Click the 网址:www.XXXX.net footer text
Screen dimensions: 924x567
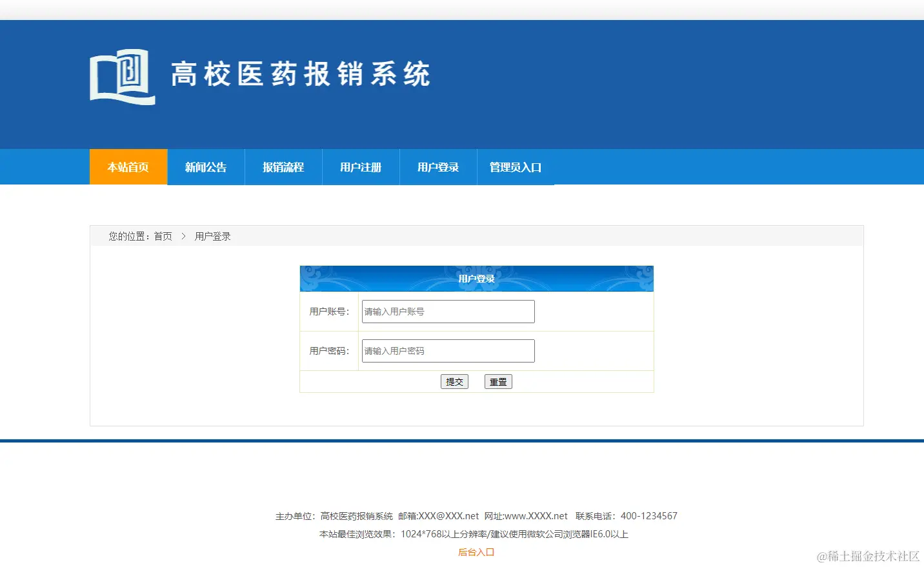point(526,516)
